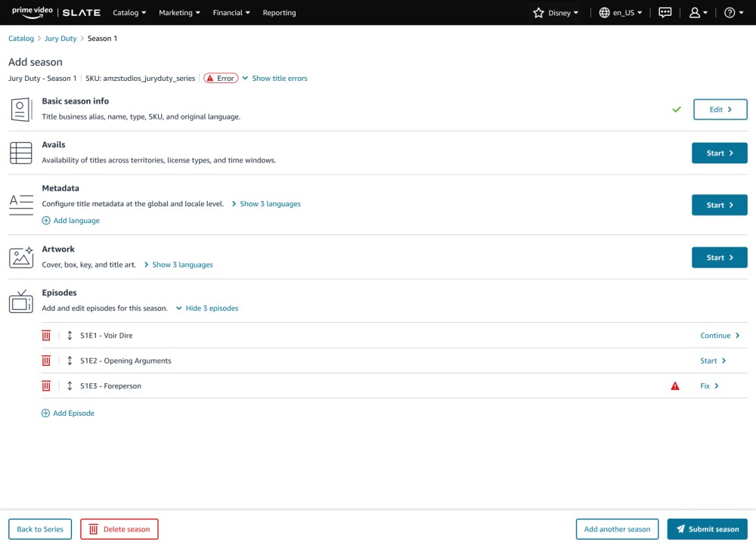Screen dimensions: 756x548
Task: Expand Show 3 languages under Metadata
Action: click(269, 204)
